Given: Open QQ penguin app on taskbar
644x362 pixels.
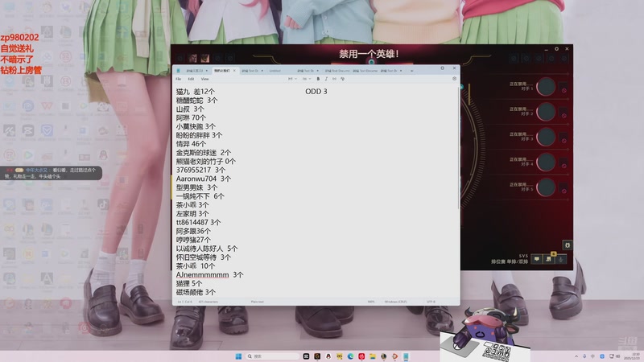Looking at the screenshot, I should coord(328,356).
